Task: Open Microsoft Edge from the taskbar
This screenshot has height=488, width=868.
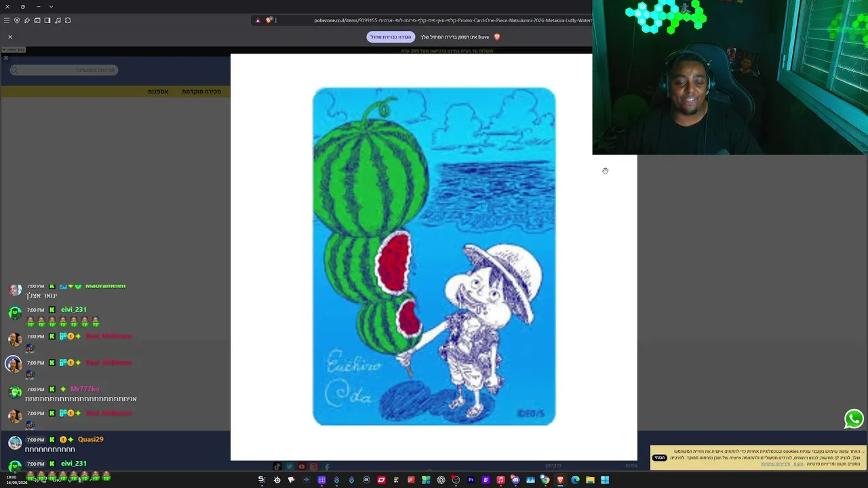Action: point(575,480)
